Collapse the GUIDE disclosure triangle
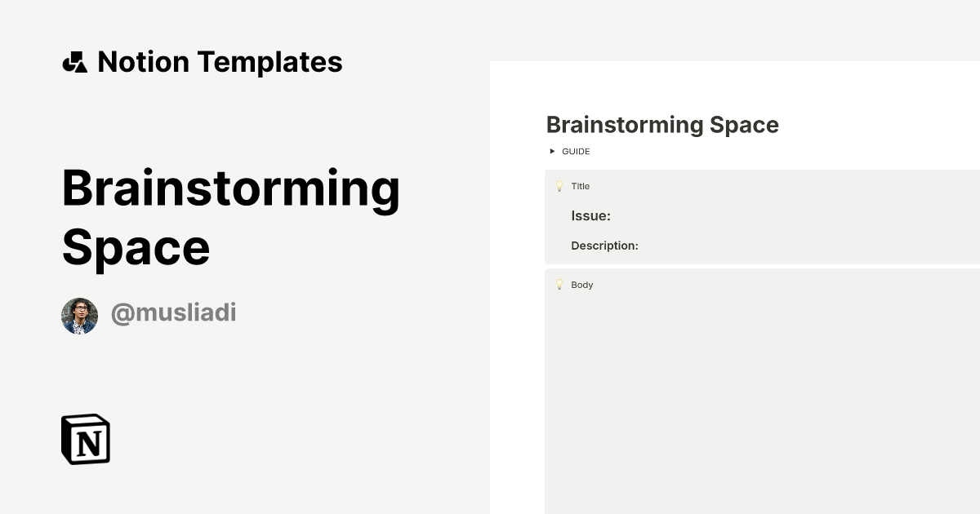Viewport: 980px width, 514px height. (553, 151)
